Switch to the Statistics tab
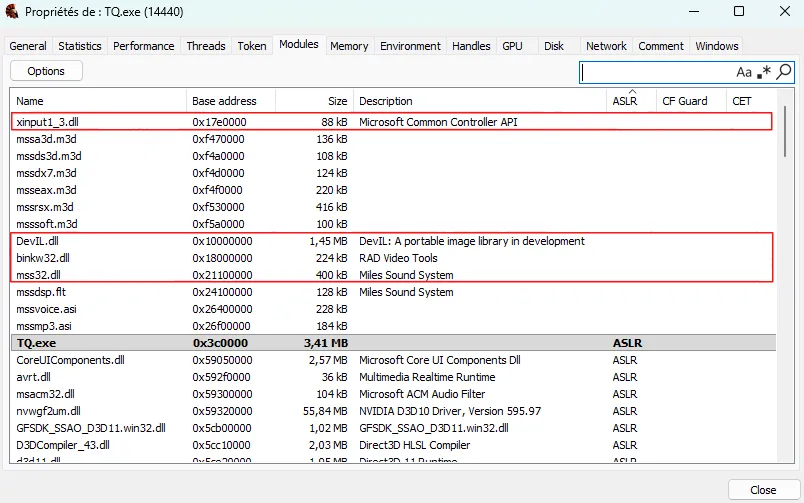 tap(80, 46)
